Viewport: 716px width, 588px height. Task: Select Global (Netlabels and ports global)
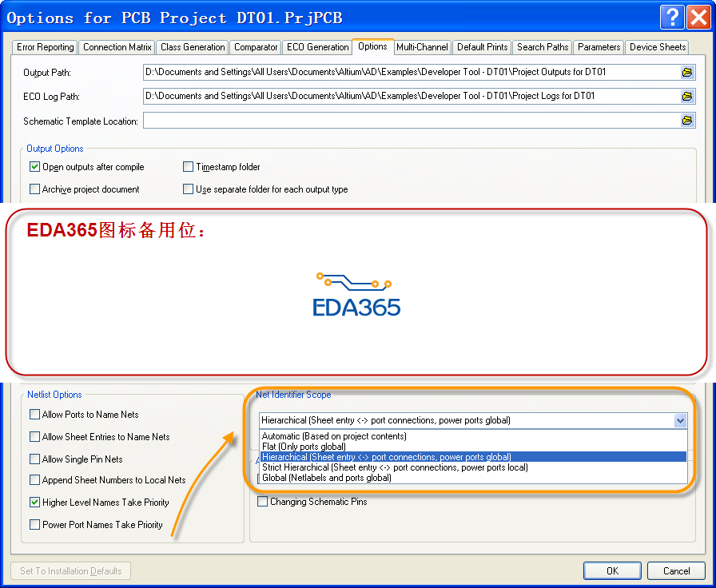pos(474,478)
